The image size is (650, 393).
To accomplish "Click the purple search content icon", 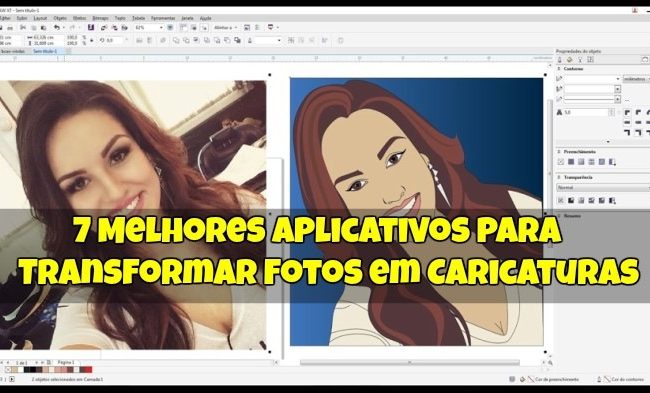I will (x=91, y=27).
